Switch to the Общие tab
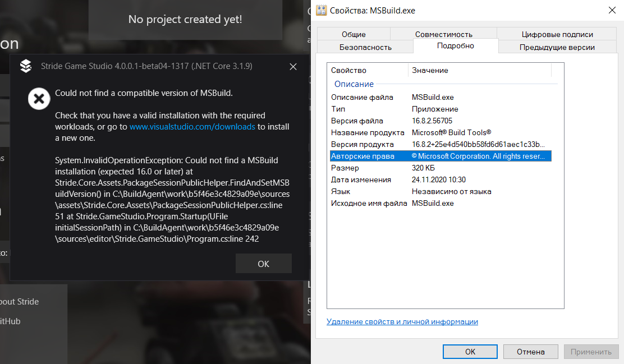 click(354, 34)
